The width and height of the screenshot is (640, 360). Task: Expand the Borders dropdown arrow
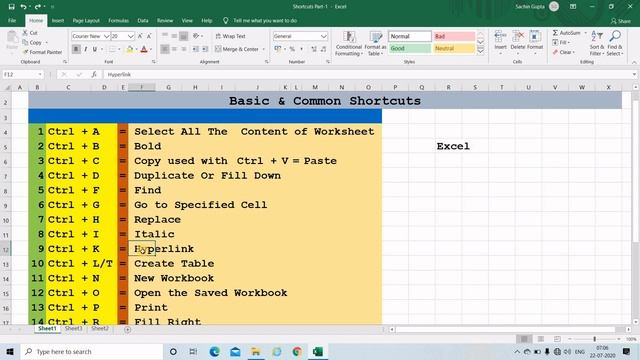119,49
